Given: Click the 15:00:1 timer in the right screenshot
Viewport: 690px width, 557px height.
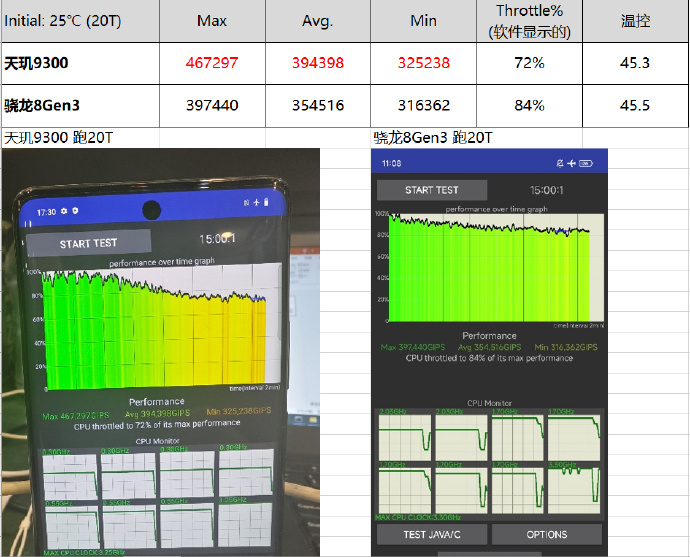Looking at the screenshot, I should [x=547, y=190].
